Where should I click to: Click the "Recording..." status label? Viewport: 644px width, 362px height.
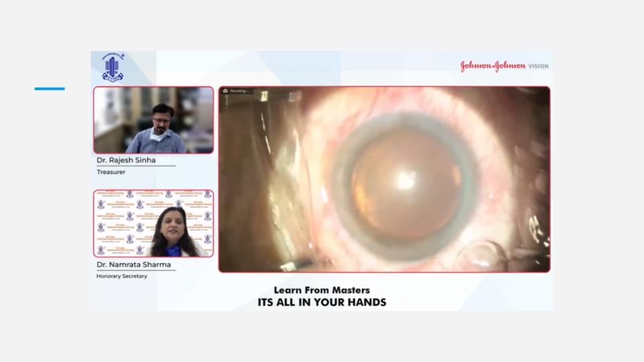pos(239,90)
